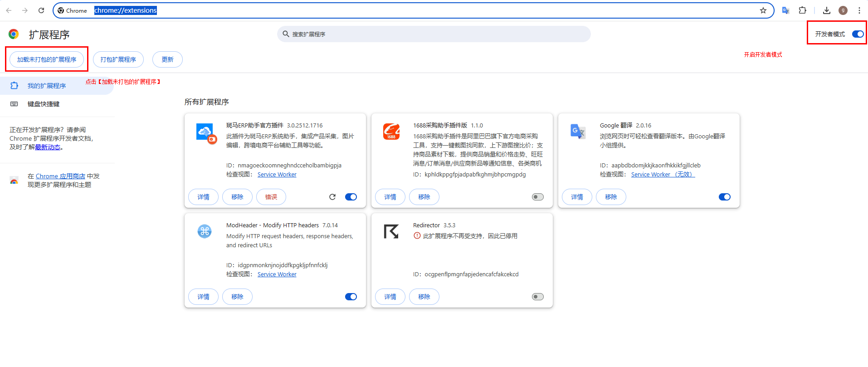Select 我的扩展程序 in sidebar

pos(46,86)
